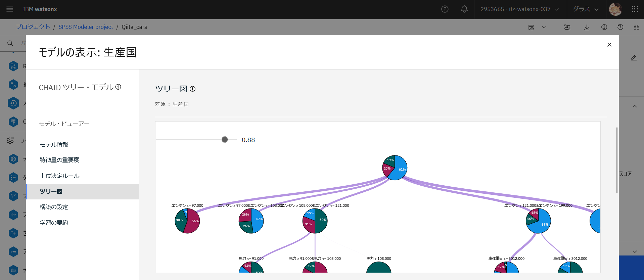Viewport: 644px width, 280px height.
Task: Click the hexagon node icon beside R
Action: pos(13,66)
